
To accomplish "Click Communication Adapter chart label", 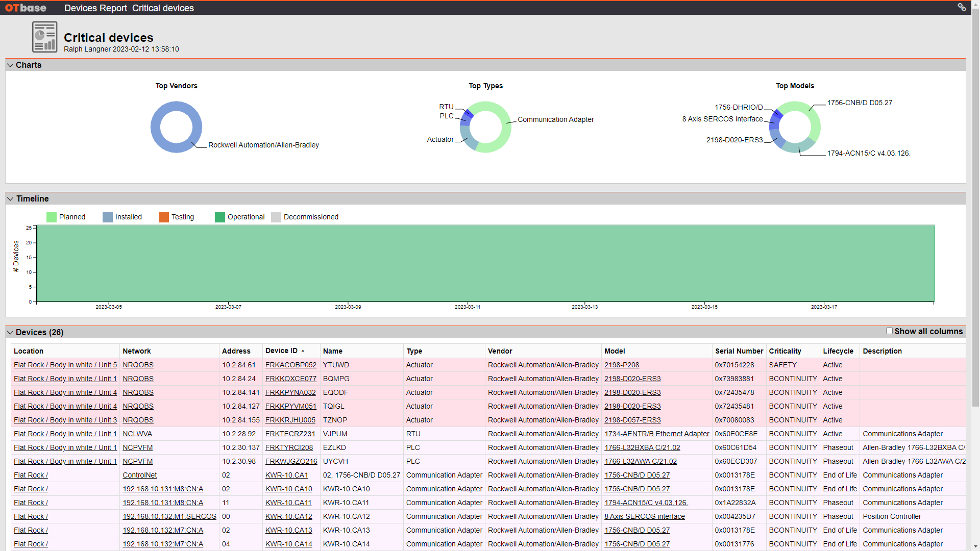I will 556,120.
